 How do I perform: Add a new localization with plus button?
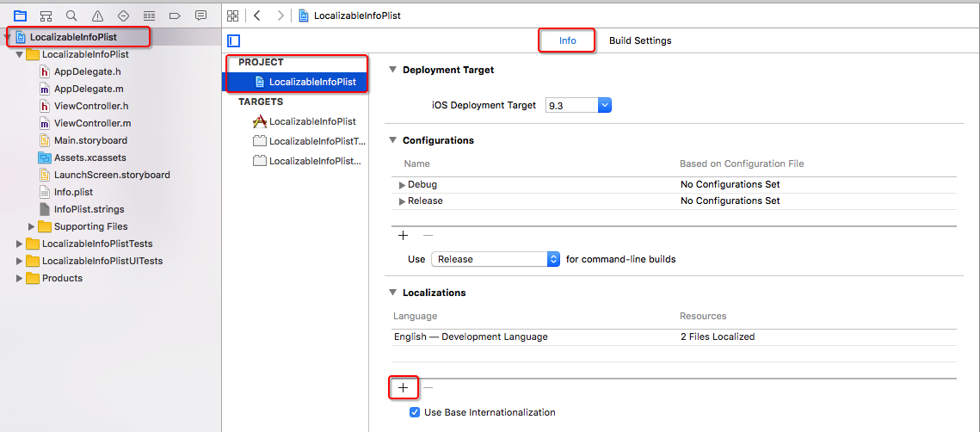click(x=403, y=388)
